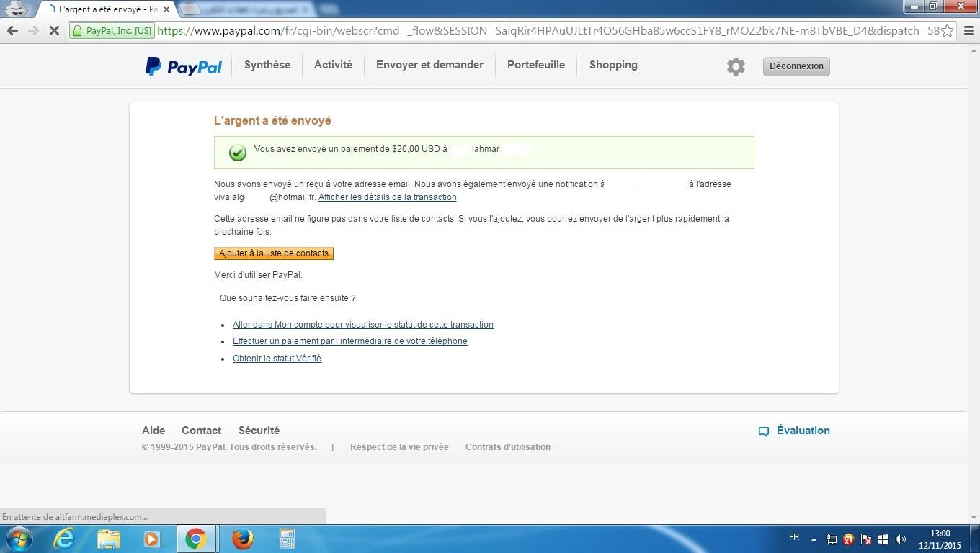Go back with browser back arrow
This screenshot has width=980, height=553.
point(12,30)
